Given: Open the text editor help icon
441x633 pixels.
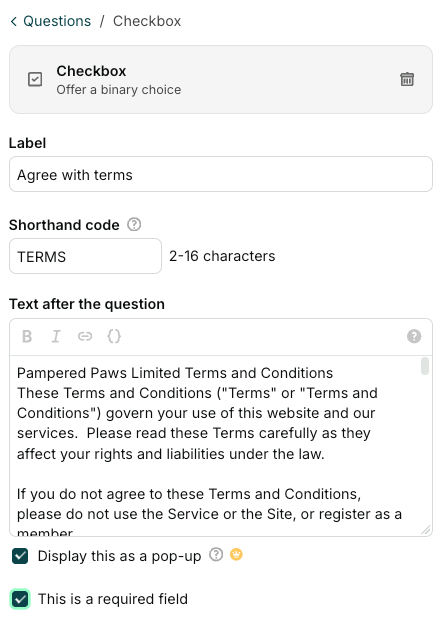Looking at the screenshot, I should click(x=414, y=336).
